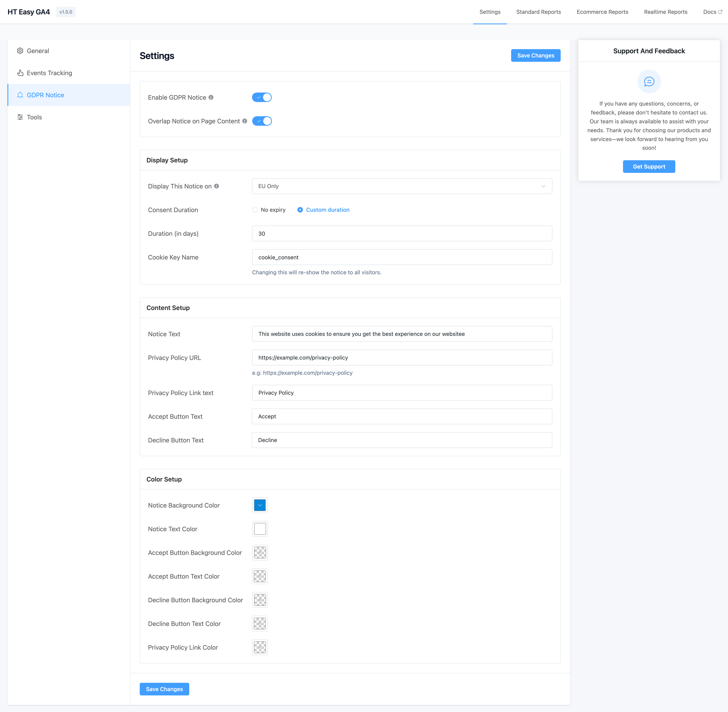Expand the Notice Background Color picker
The image size is (728, 712).
coord(260,505)
